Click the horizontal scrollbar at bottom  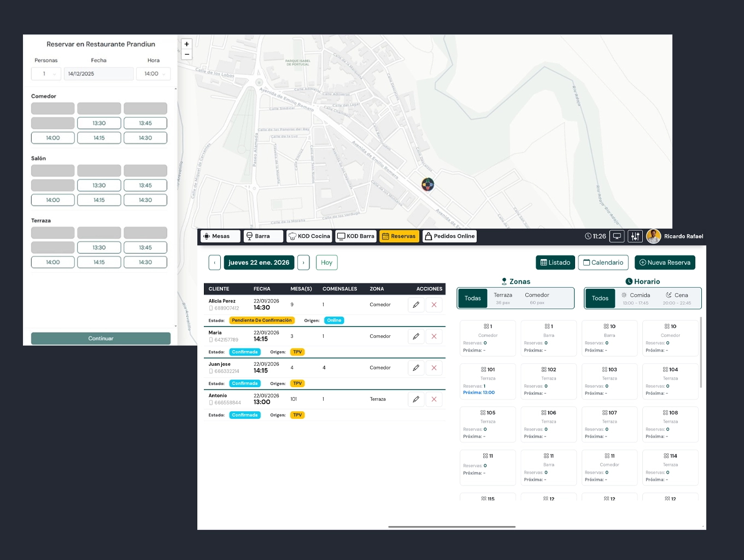[452, 527]
